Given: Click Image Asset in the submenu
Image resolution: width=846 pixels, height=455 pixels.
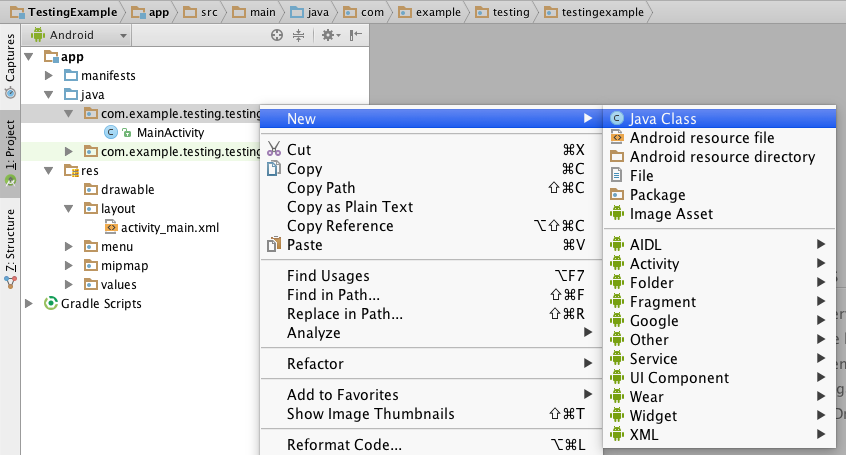Looking at the screenshot, I should coord(671,214).
